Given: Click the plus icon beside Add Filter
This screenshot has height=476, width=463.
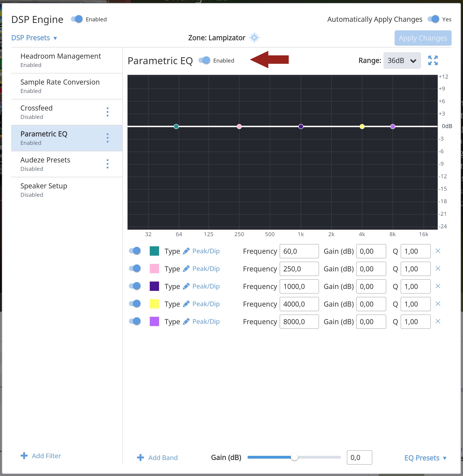Looking at the screenshot, I should pos(24,456).
